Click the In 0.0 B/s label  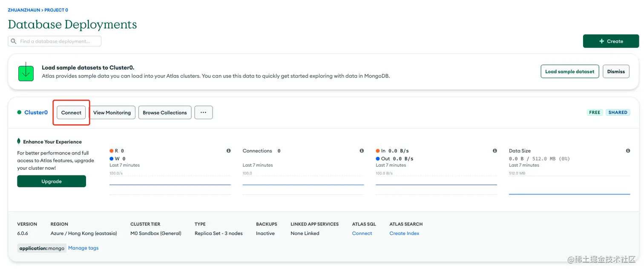pyautogui.click(x=392, y=151)
